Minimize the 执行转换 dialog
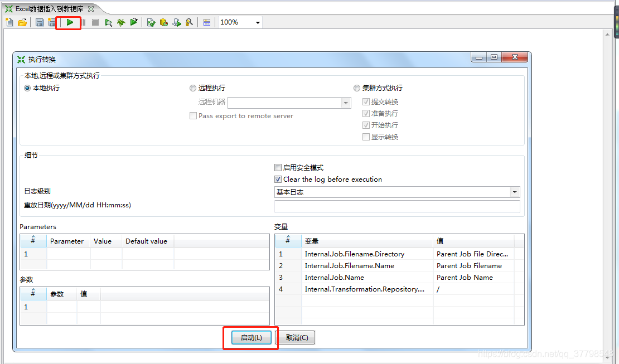This screenshot has width=619, height=364. click(x=479, y=57)
